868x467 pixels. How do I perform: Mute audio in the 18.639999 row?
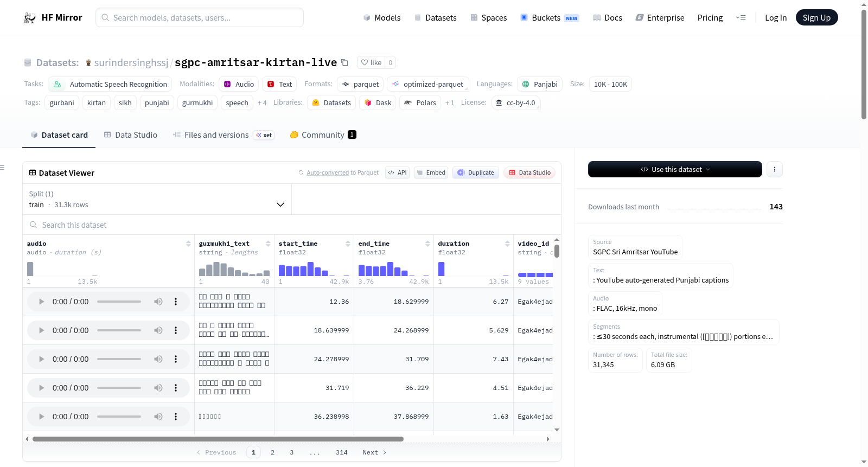pyautogui.click(x=158, y=330)
